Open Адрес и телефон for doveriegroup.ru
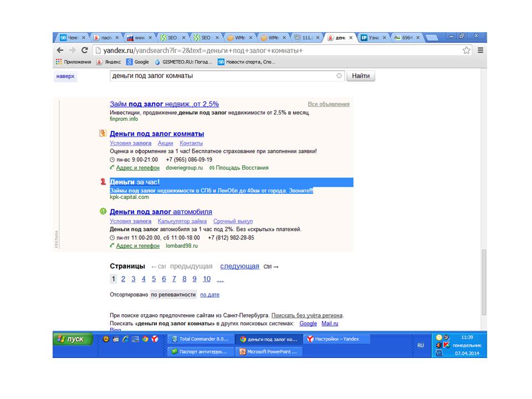Screen dimensions: 532x399 pos(138,167)
